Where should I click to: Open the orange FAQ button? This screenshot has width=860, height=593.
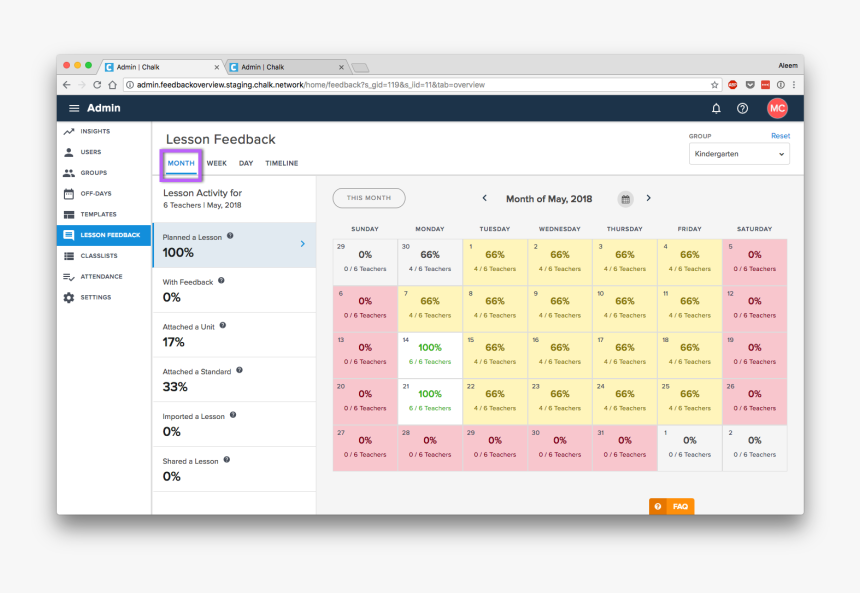pyautogui.click(x=671, y=507)
